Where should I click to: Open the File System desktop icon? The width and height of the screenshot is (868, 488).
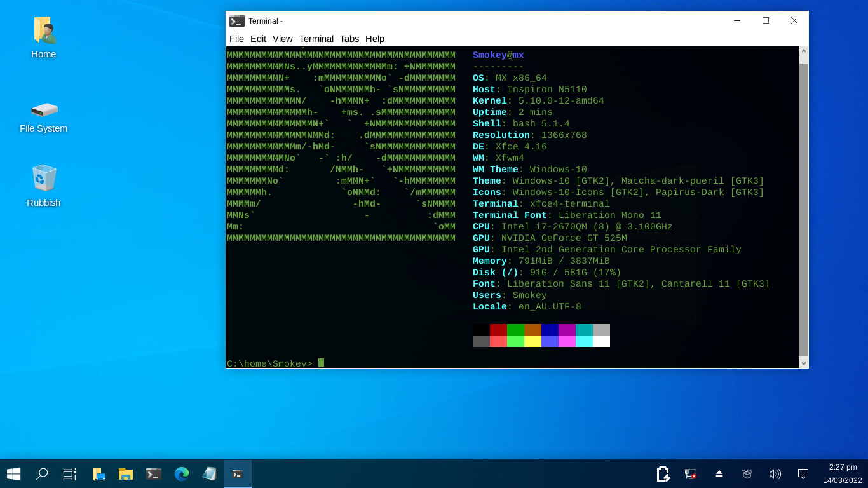(x=44, y=116)
